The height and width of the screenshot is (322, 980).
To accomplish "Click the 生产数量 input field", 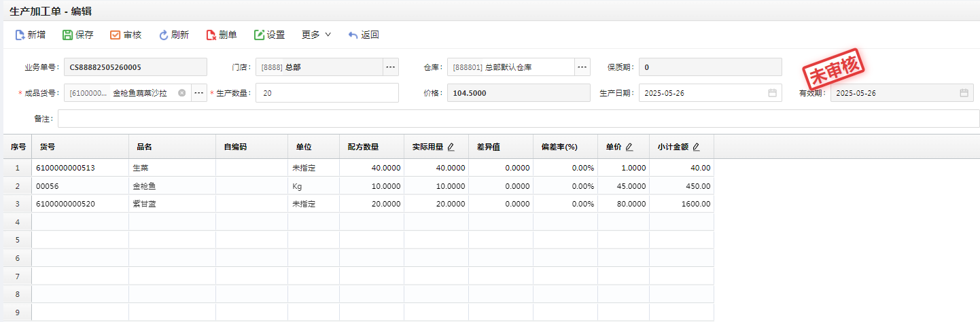I will click(326, 93).
